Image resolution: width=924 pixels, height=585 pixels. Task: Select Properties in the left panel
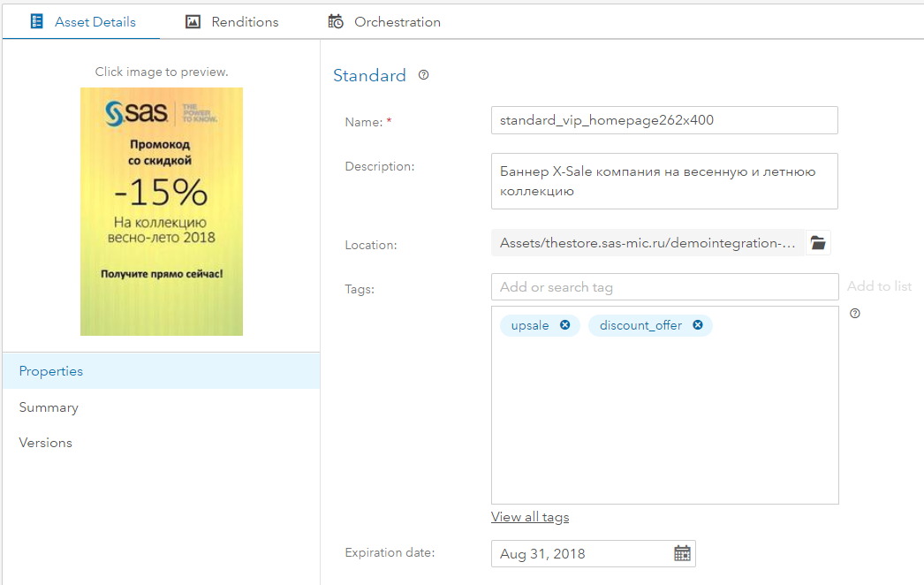162,371
